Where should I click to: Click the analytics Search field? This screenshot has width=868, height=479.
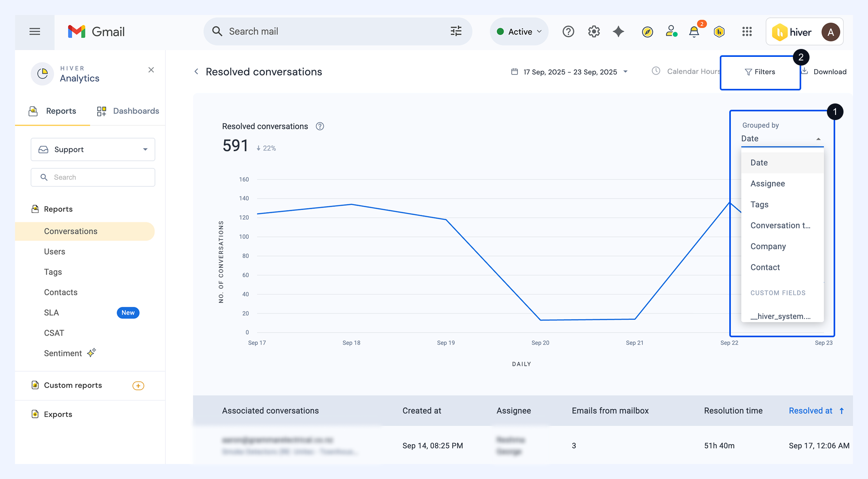click(93, 177)
